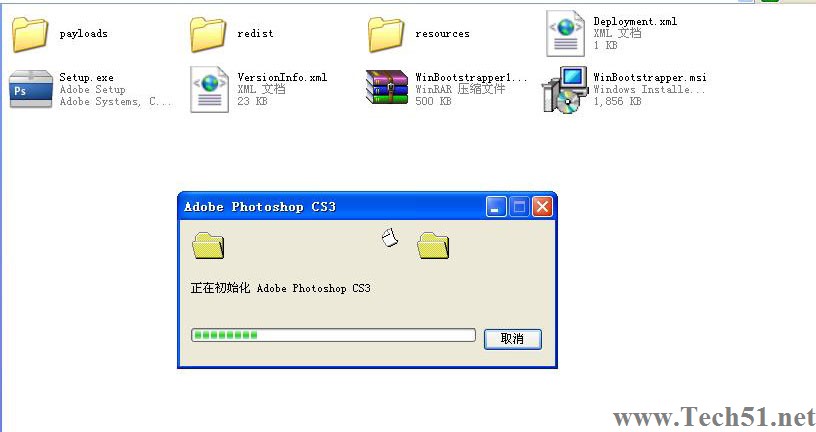Click the VersionInfo.xml file name label
Viewport: 816px width, 432px height.
point(283,78)
